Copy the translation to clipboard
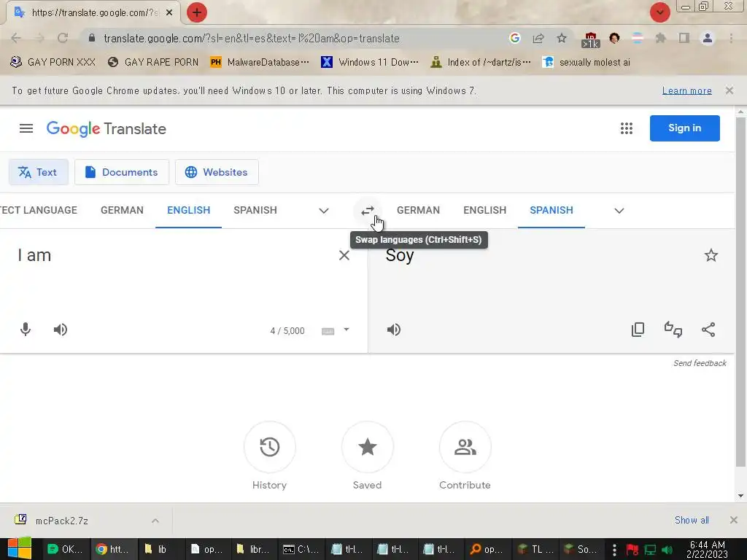 (638, 330)
